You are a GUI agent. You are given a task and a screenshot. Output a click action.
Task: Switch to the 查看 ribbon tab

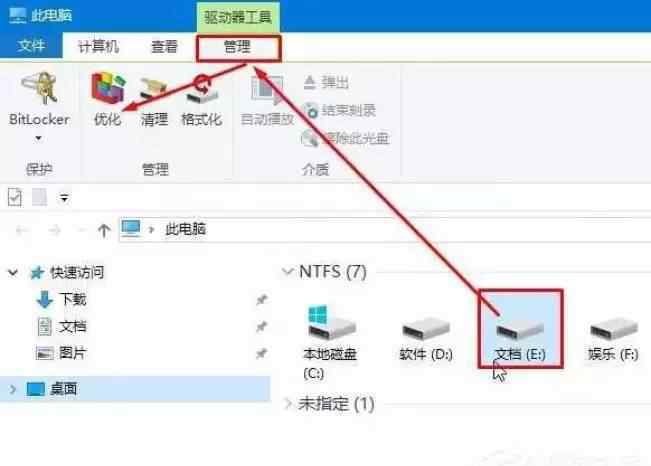[164, 47]
